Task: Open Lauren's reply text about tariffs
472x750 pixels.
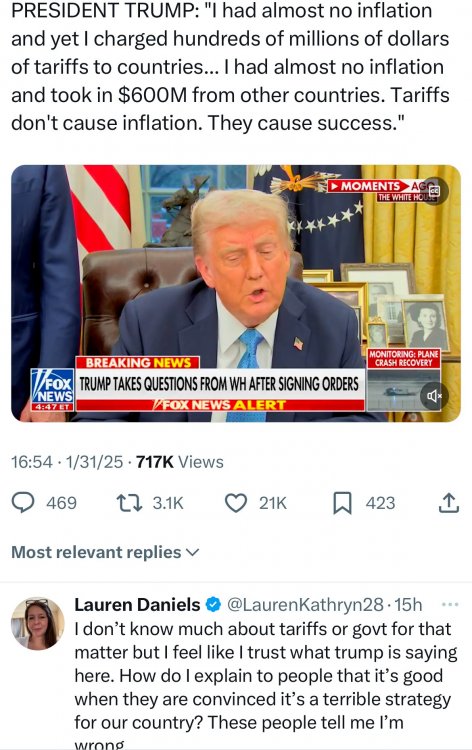Action: click(x=266, y=685)
